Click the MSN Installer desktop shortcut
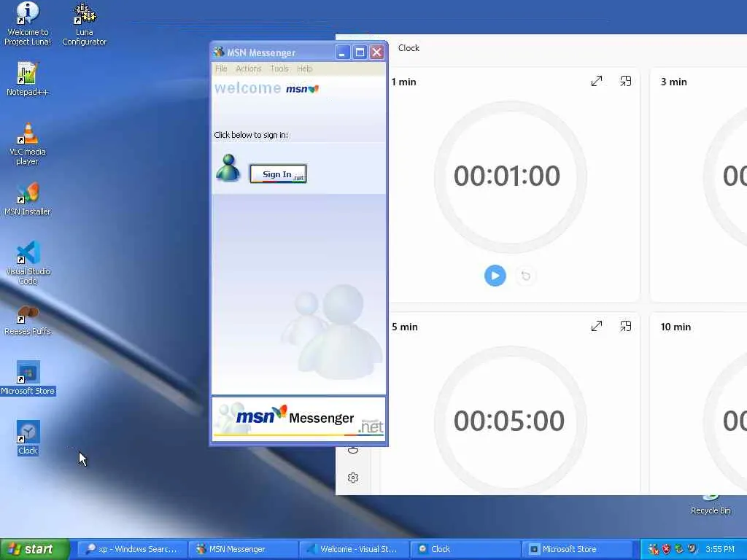Image resolution: width=747 pixels, height=560 pixels. pyautogui.click(x=28, y=199)
